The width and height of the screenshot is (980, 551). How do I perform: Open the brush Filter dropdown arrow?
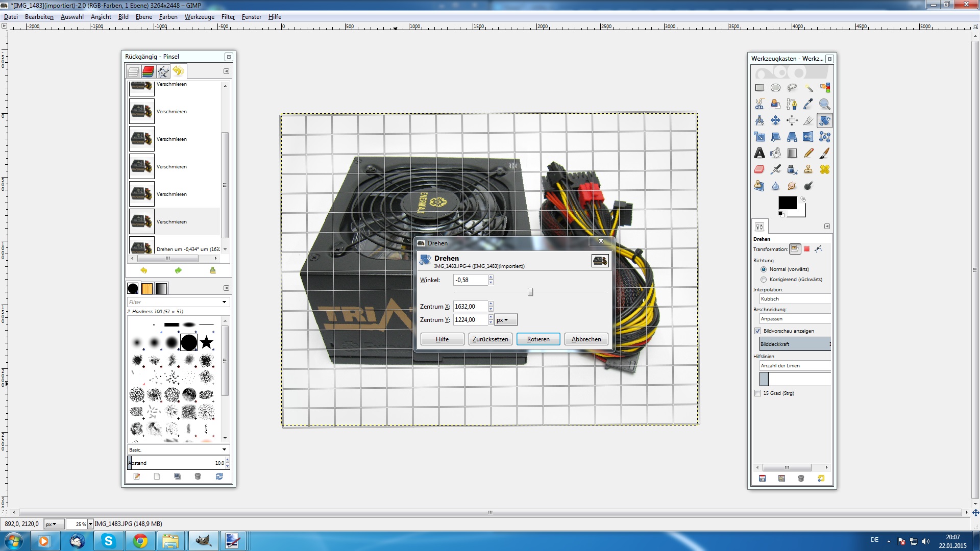pyautogui.click(x=224, y=303)
